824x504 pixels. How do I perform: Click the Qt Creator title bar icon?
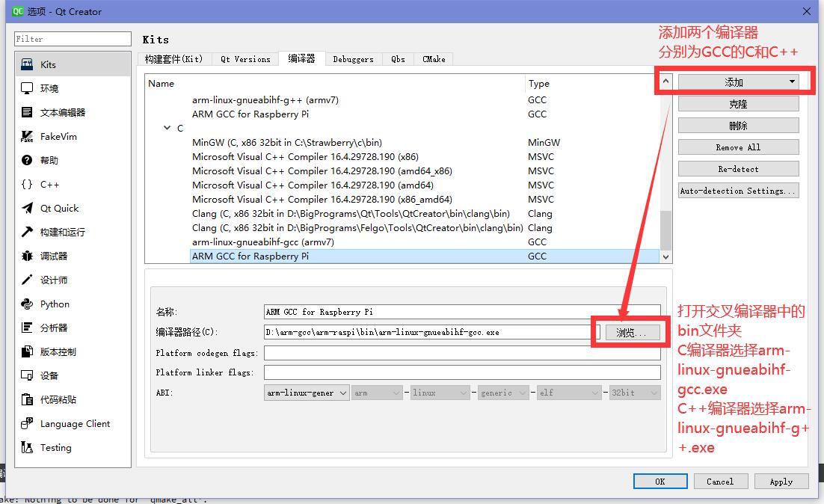pyautogui.click(x=18, y=11)
